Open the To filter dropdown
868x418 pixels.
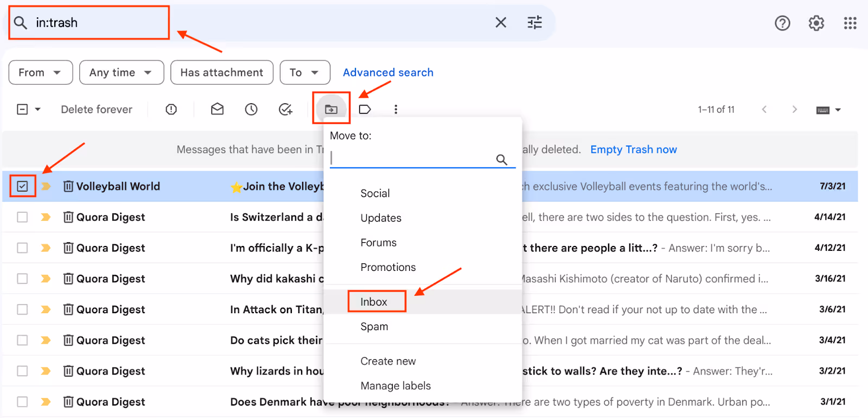click(305, 73)
